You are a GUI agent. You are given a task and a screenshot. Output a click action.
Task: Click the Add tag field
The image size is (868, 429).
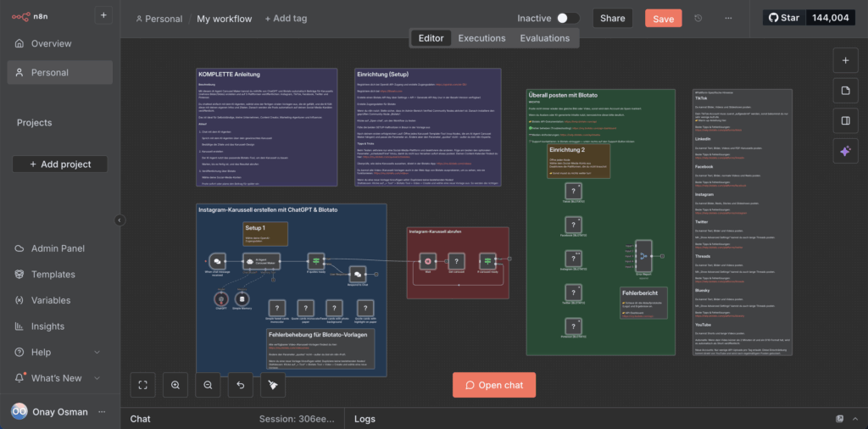286,19
